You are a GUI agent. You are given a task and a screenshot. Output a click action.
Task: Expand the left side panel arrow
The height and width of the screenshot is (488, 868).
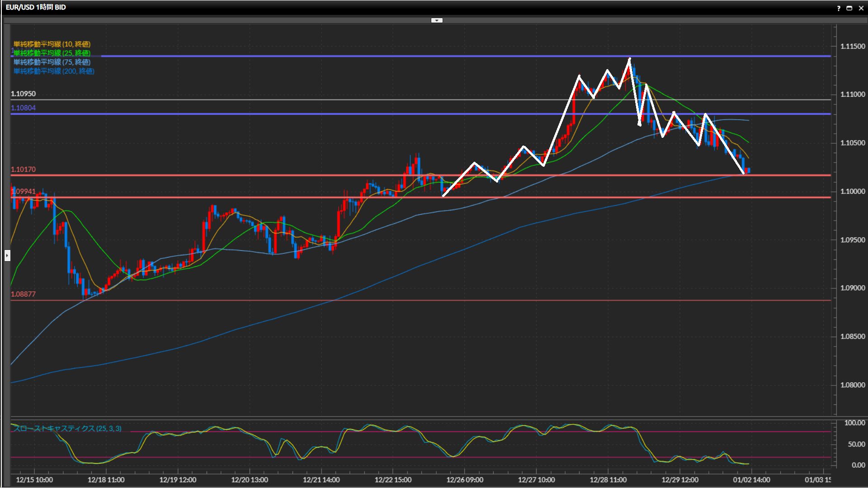click(7, 256)
